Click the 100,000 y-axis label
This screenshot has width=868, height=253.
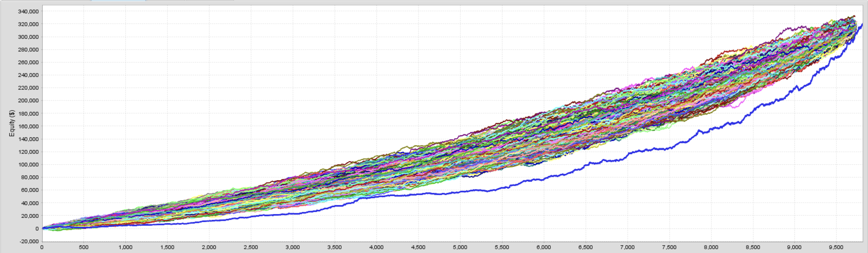pos(28,165)
